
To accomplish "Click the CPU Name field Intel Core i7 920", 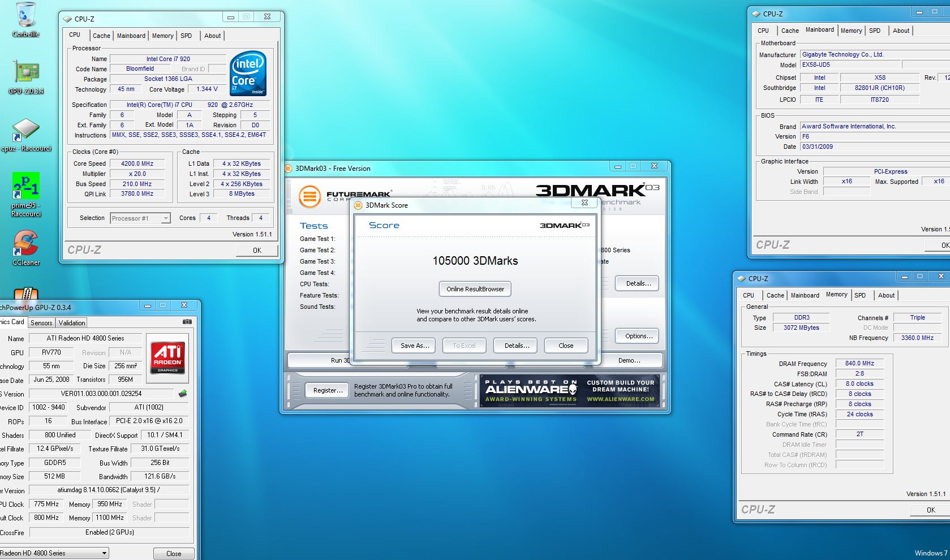I will coord(168,59).
